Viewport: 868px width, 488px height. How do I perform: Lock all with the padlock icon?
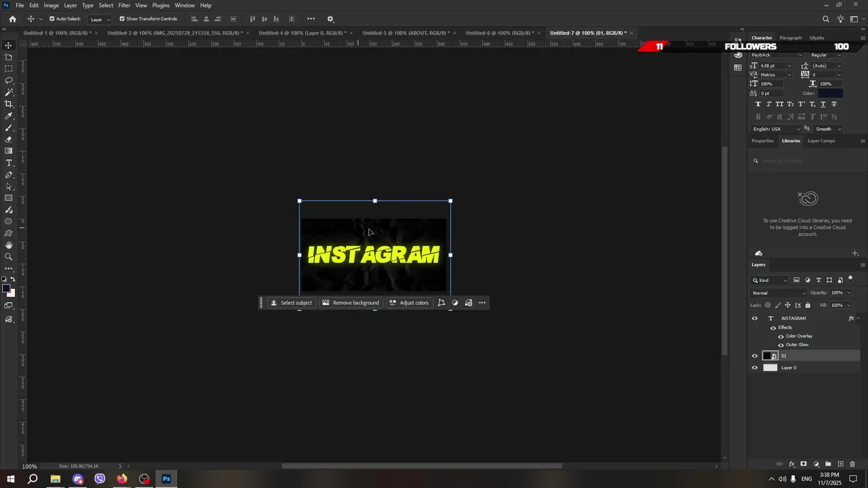(x=807, y=305)
